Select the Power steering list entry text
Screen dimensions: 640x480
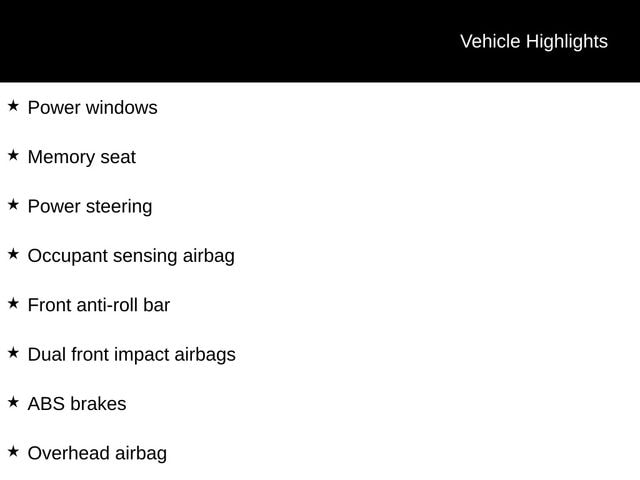pyautogui.click(x=90, y=207)
